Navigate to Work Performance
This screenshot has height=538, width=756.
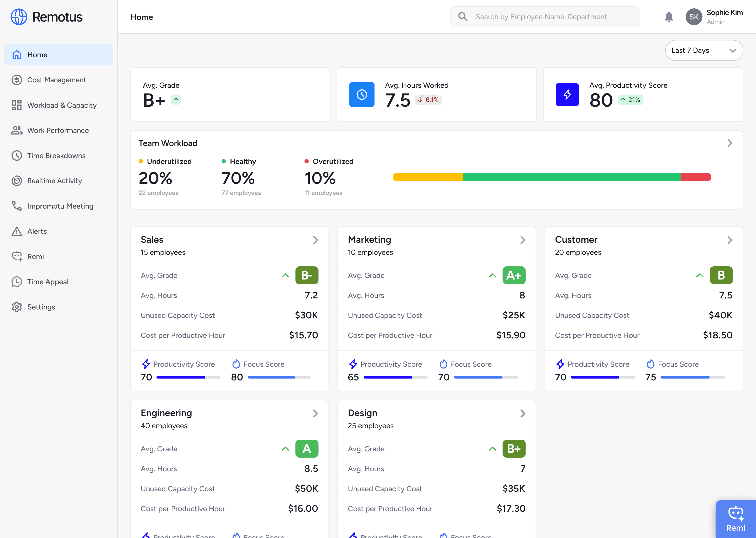click(x=59, y=130)
